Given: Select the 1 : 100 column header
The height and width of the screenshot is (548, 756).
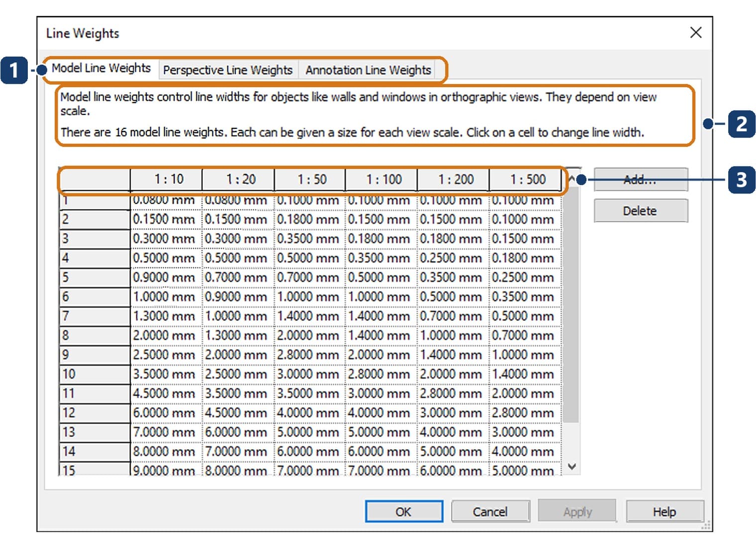Looking at the screenshot, I should [x=381, y=179].
